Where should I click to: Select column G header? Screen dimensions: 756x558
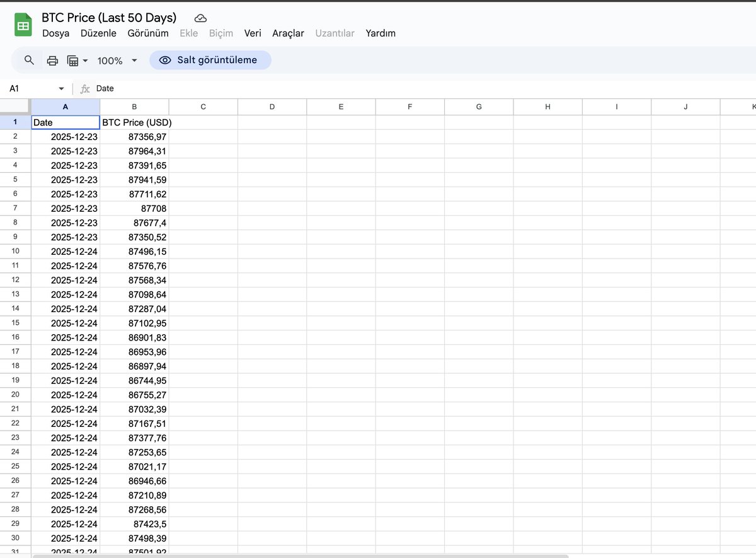click(479, 107)
